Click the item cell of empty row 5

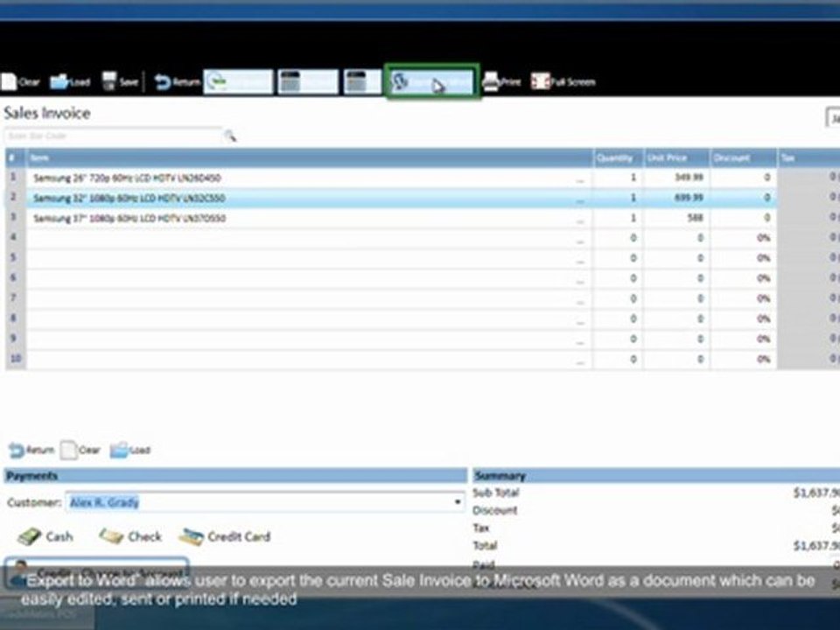tap(309, 258)
